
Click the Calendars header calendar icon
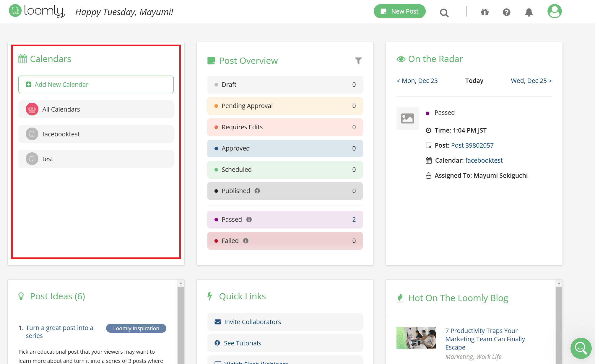(x=22, y=59)
